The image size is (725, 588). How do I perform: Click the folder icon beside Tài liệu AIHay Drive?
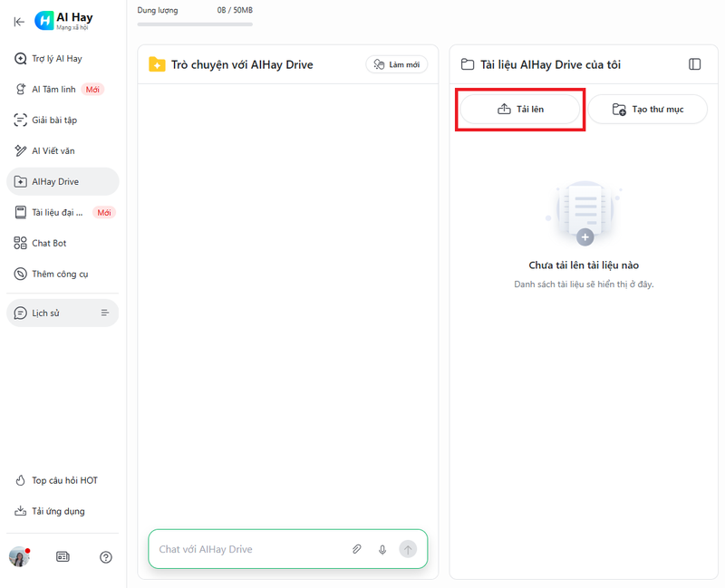pos(468,64)
